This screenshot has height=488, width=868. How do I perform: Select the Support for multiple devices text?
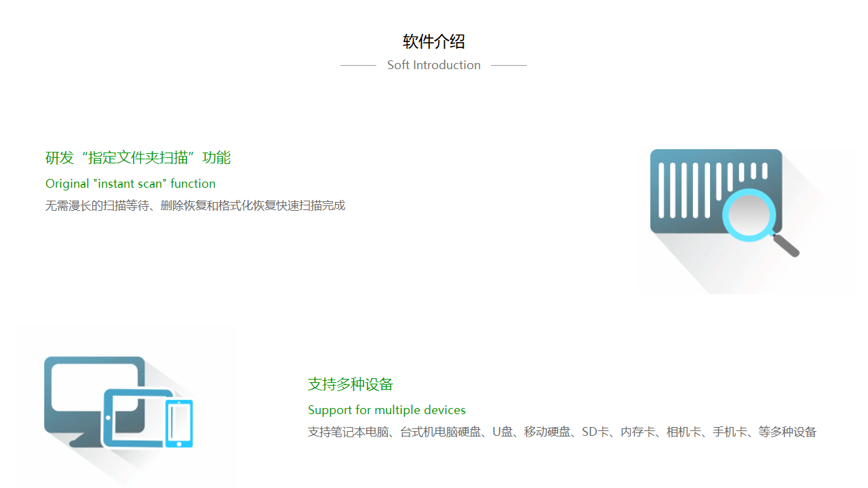coord(387,410)
